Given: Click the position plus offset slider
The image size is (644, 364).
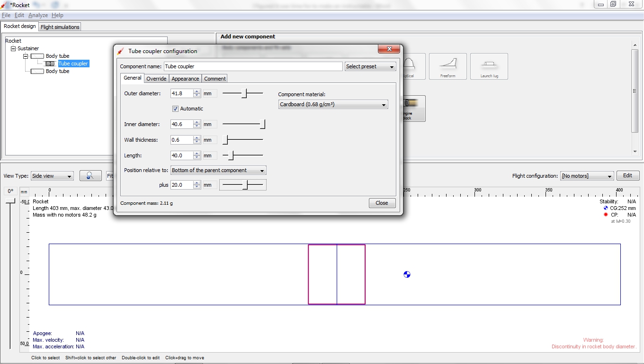Looking at the screenshot, I should [243, 185].
